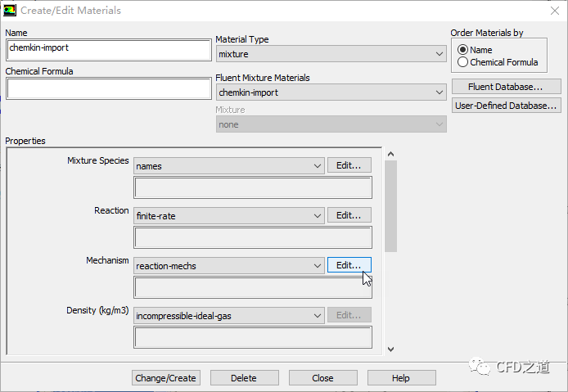Click the Fluent icon in title bar

(x=10, y=10)
